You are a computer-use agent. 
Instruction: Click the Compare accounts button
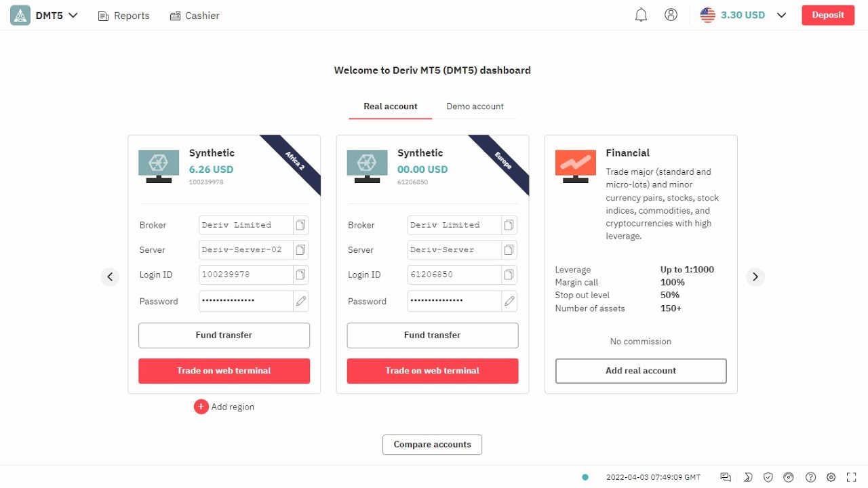432,445
